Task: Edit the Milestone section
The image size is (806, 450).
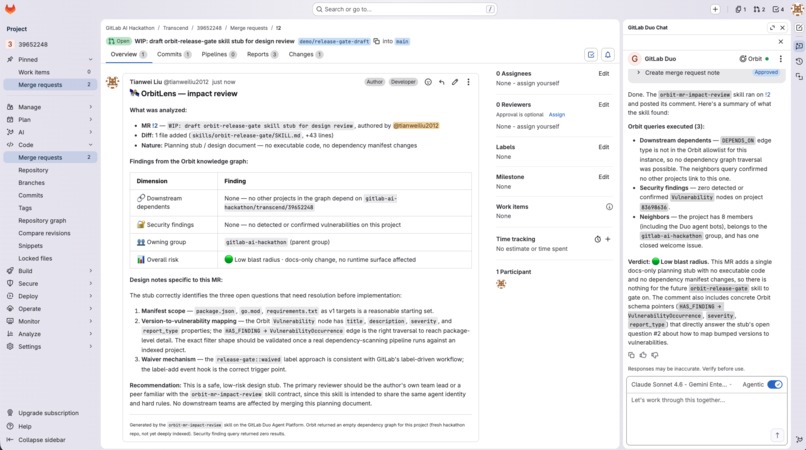Action: pyautogui.click(x=603, y=177)
